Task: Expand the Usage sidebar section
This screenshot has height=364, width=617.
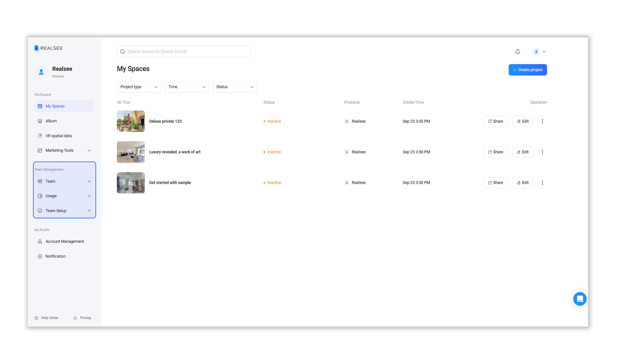Action: tap(64, 196)
